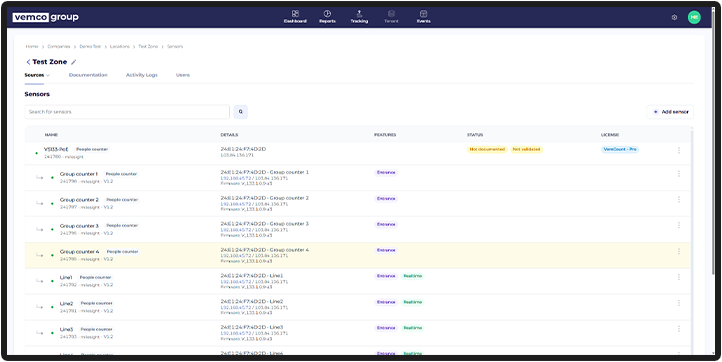This screenshot has width=722, height=362.
Task: Open the three-dot menu for Group counter 4
Action: click(x=679, y=251)
